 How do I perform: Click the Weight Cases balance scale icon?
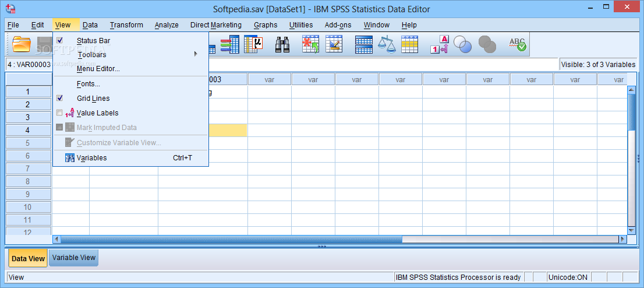point(387,44)
